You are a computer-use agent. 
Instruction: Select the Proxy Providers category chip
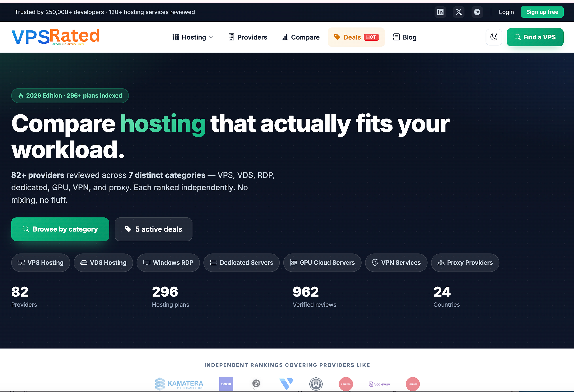coord(465,263)
